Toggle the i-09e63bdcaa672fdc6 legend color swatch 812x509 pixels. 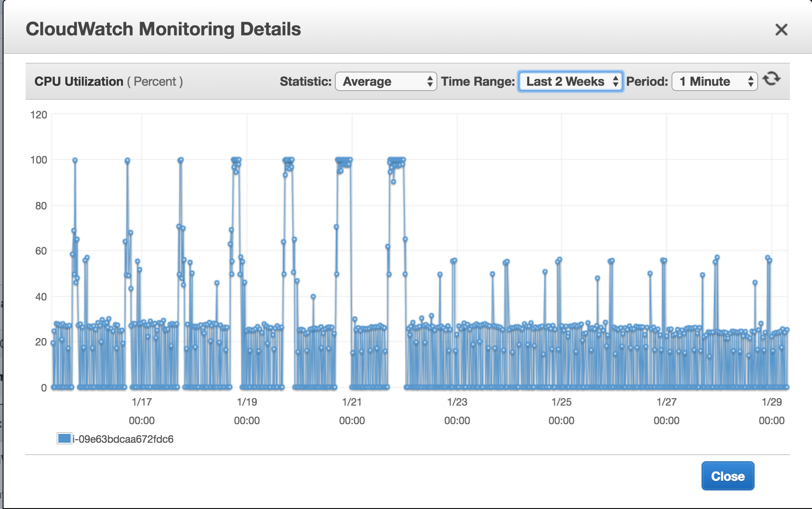[65, 438]
